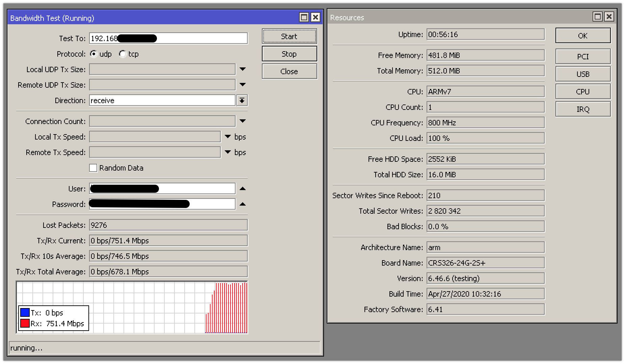
Task: Click the Sector Writes Since Reboot value
Action: tap(486, 195)
